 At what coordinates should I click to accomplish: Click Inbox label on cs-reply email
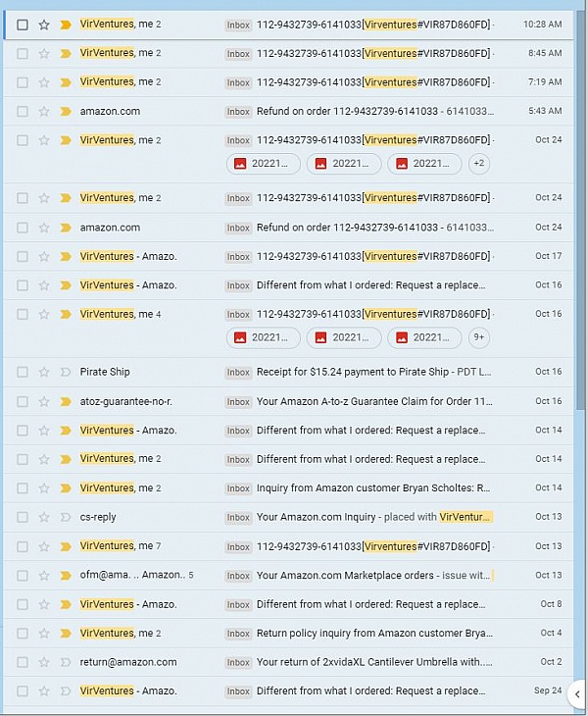pos(238,518)
